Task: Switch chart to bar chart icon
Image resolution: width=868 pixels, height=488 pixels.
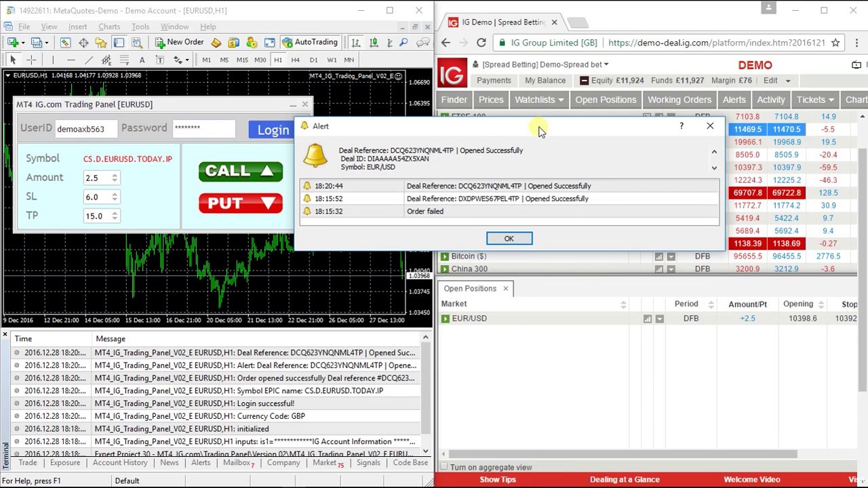Action: 355,42
